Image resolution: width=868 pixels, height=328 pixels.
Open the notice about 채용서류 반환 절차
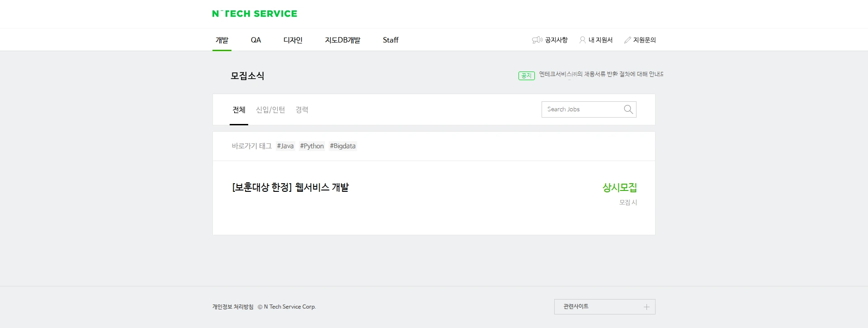point(601,74)
